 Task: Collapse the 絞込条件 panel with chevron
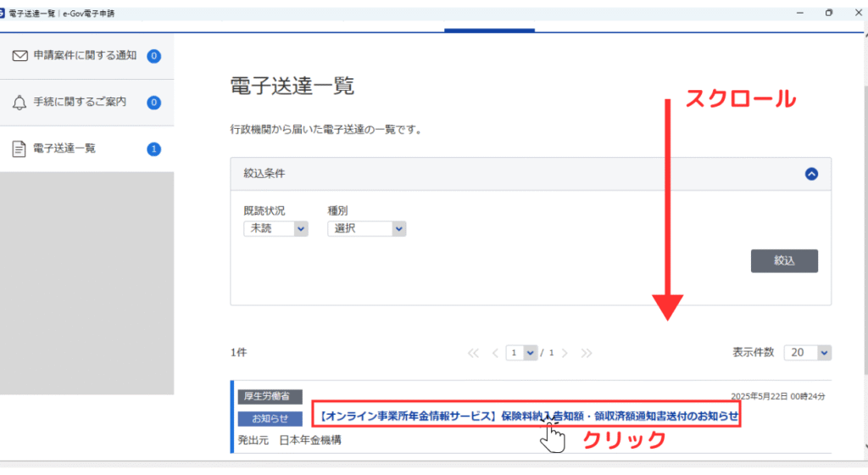(x=811, y=174)
